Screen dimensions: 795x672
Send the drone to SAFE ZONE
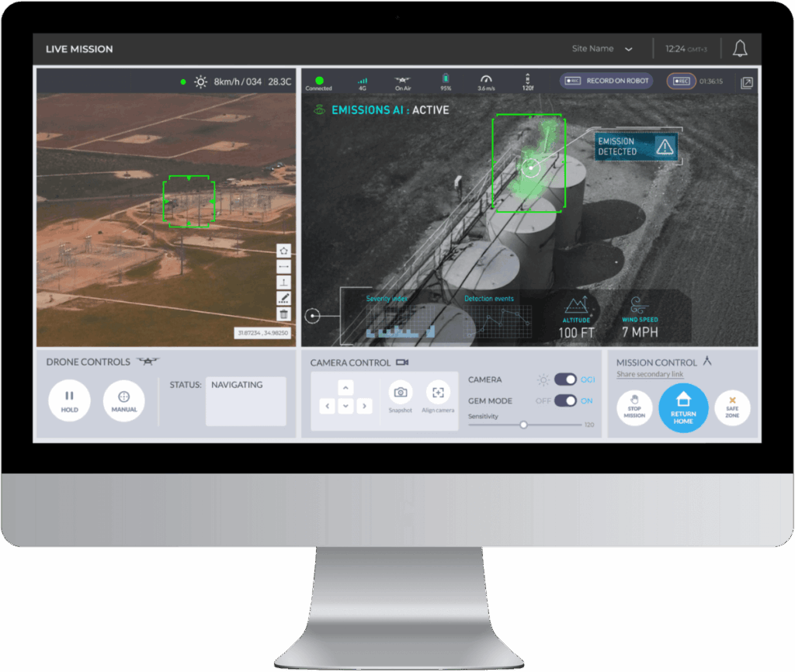click(x=732, y=408)
